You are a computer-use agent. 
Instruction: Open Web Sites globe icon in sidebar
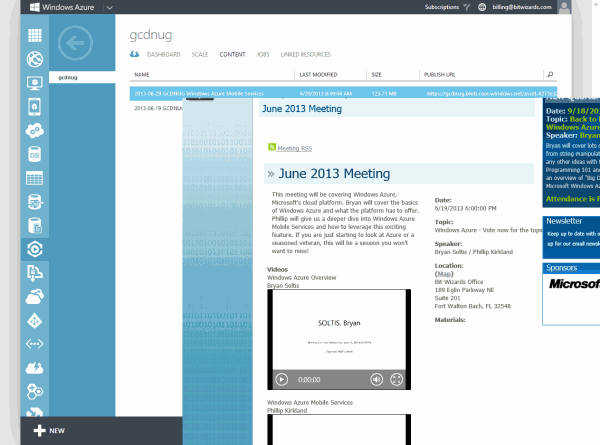[x=34, y=59]
